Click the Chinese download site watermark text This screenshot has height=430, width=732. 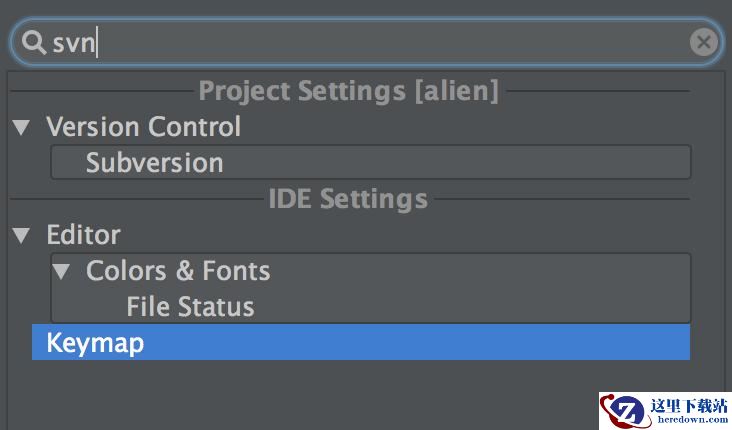(x=689, y=405)
